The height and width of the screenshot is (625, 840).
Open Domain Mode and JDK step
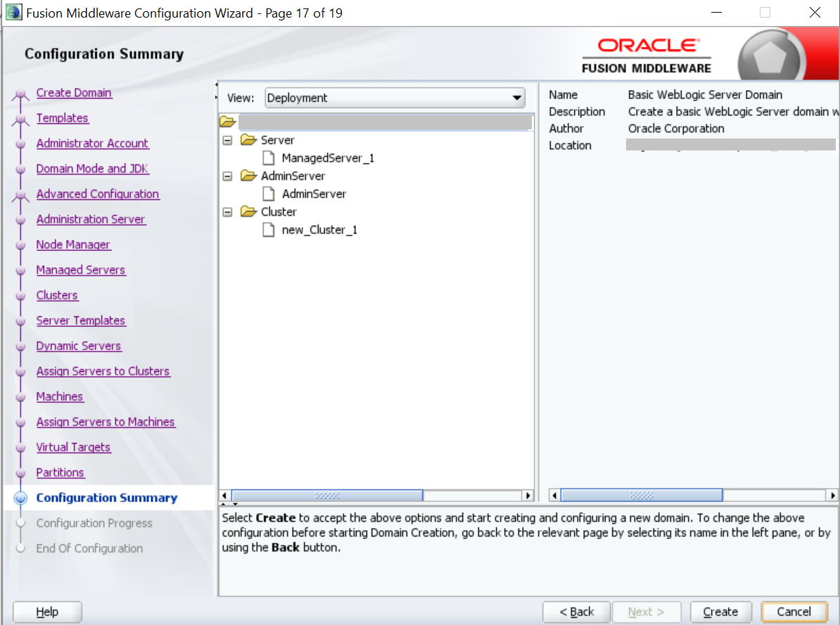pos(92,168)
